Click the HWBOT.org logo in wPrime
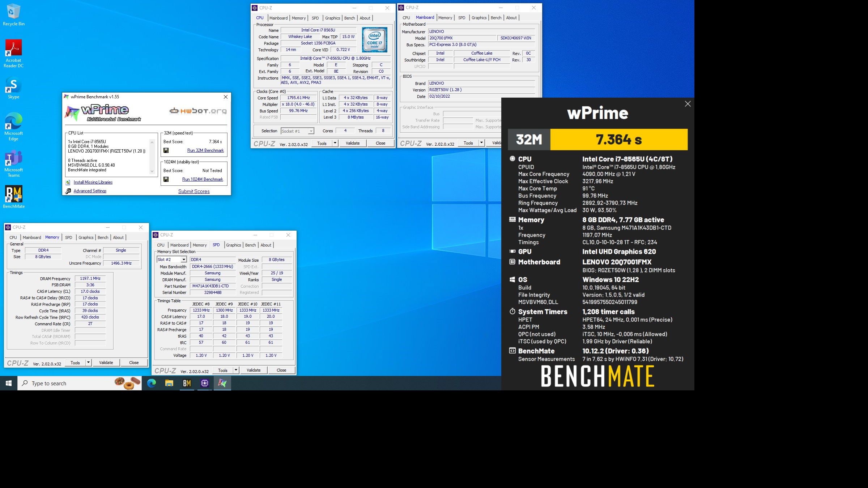This screenshot has width=868, height=488. click(198, 111)
